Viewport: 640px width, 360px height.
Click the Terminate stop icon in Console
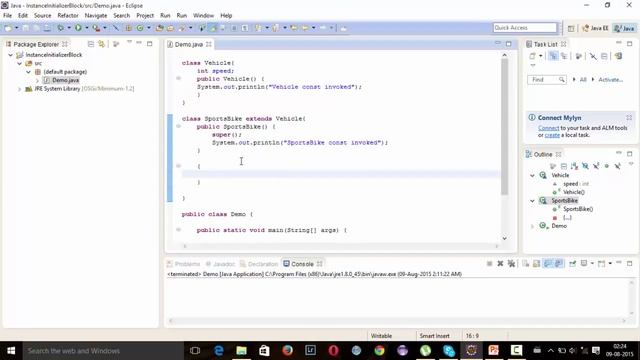pos(489,264)
